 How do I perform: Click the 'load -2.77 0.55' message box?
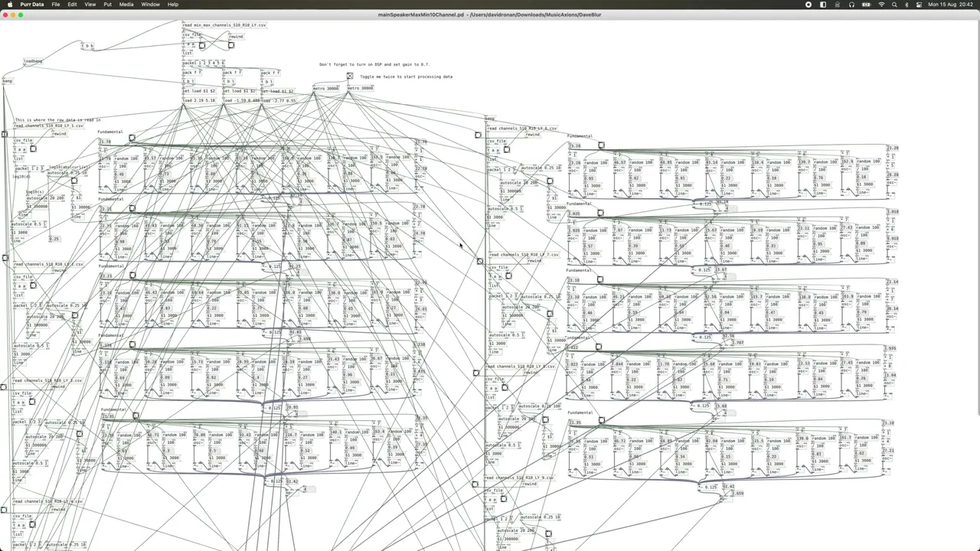279,100
